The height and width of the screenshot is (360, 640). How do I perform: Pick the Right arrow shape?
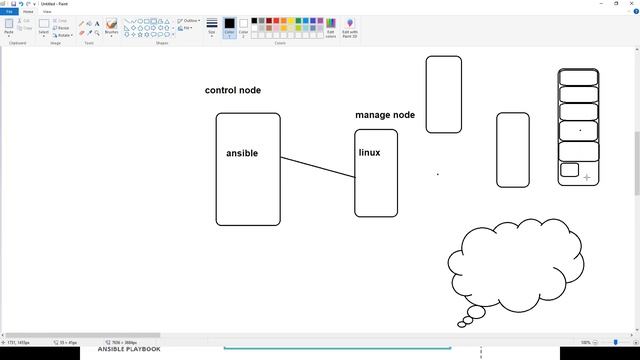pos(153,28)
